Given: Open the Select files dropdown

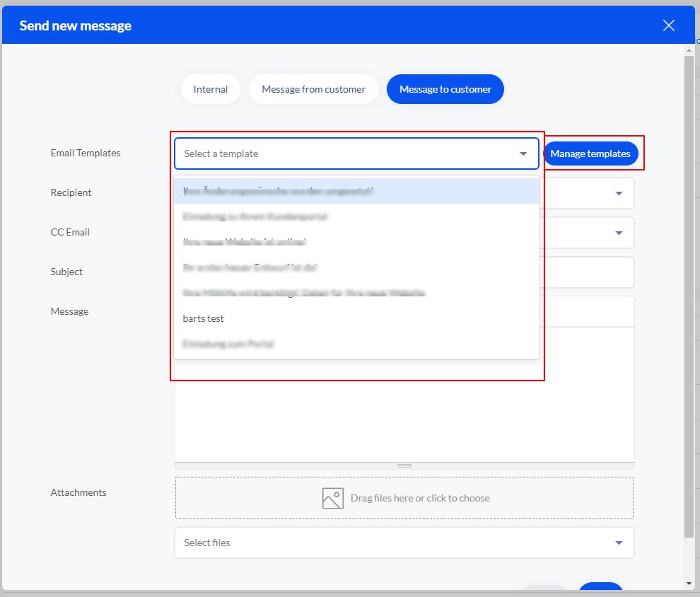Looking at the screenshot, I should 404,543.
